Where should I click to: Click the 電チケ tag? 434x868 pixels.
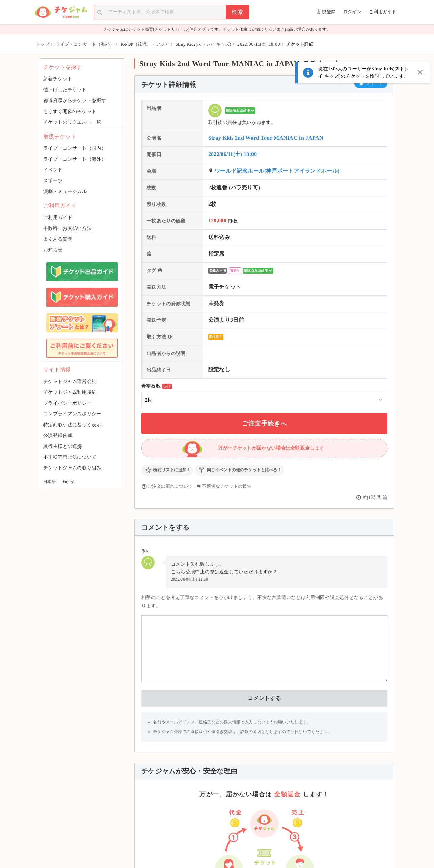(235, 271)
